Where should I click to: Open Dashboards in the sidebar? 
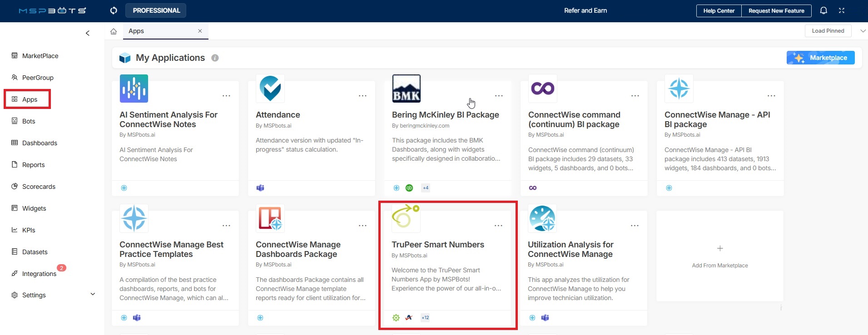pyautogui.click(x=40, y=143)
